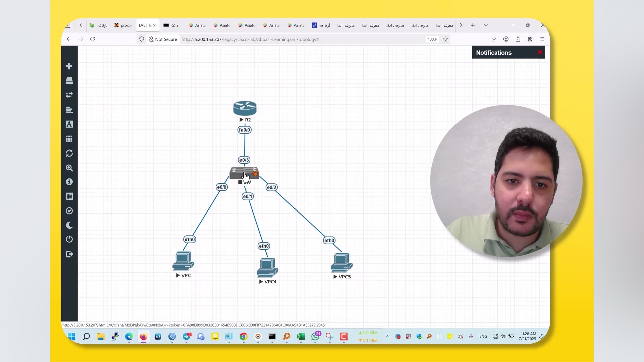Click the Lock lab checkmark icon
The width and height of the screenshot is (644, 362).
69,211
